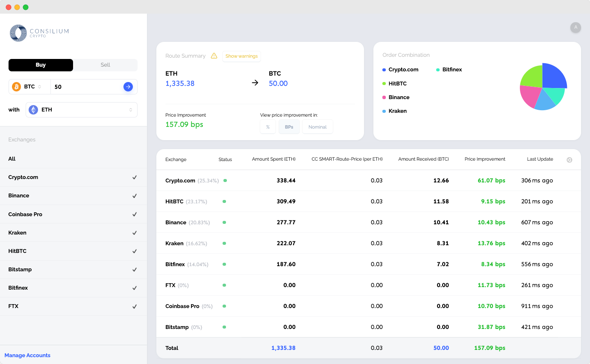Click the order combination pie chart
The width and height of the screenshot is (590, 364).
tap(543, 87)
